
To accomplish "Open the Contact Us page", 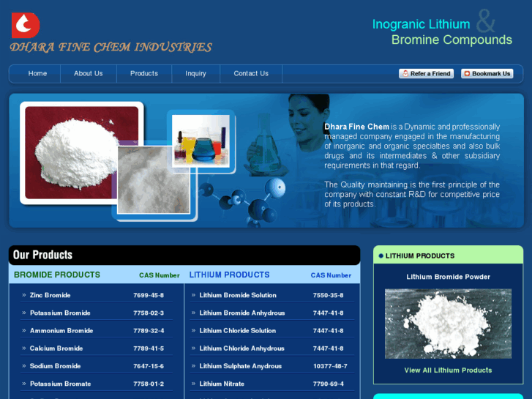I will click(251, 73).
